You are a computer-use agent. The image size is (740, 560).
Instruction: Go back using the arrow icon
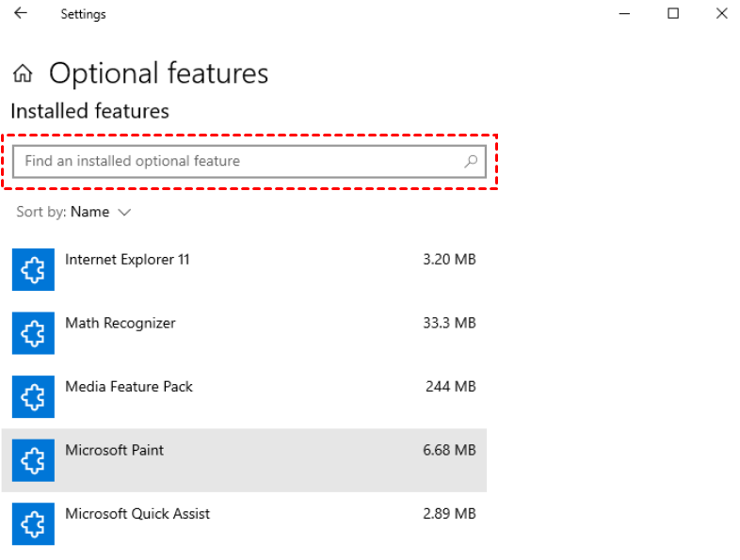click(20, 14)
